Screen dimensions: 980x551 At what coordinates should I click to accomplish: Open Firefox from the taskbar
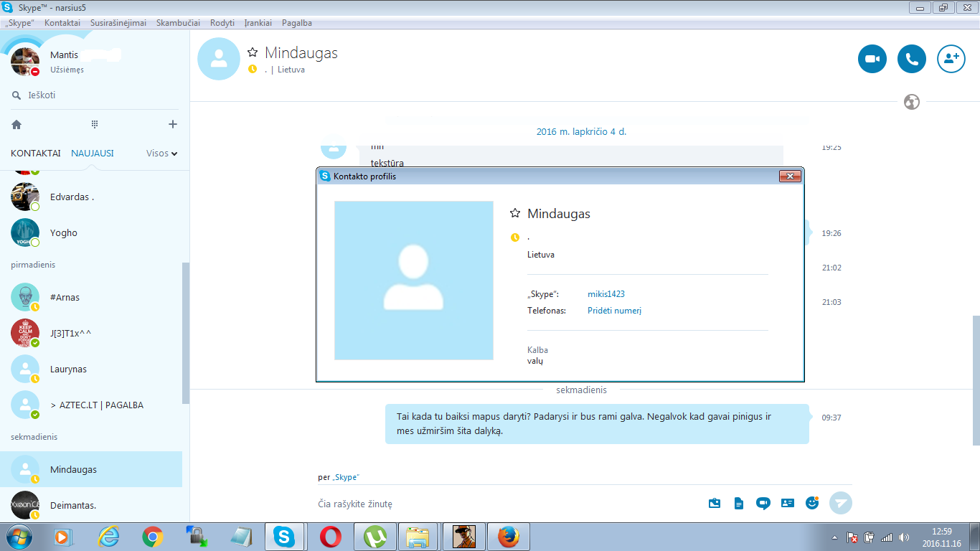click(x=507, y=536)
